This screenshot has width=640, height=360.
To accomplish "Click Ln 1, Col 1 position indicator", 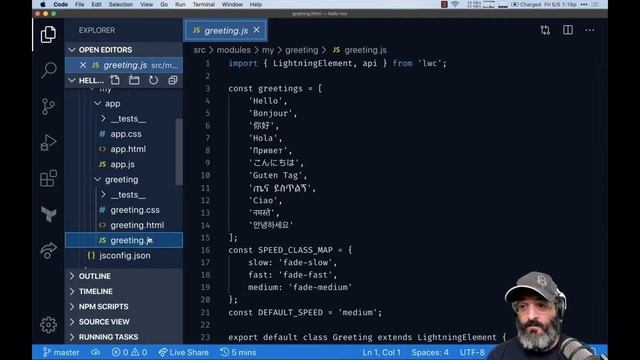I will 381,352.
